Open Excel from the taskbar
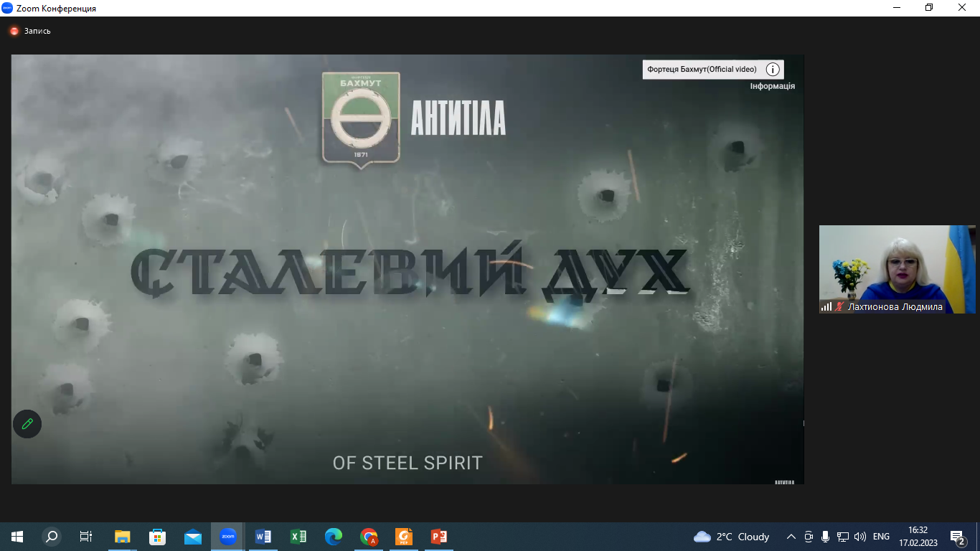Screen dimensions: 980x551 (298, 537)
